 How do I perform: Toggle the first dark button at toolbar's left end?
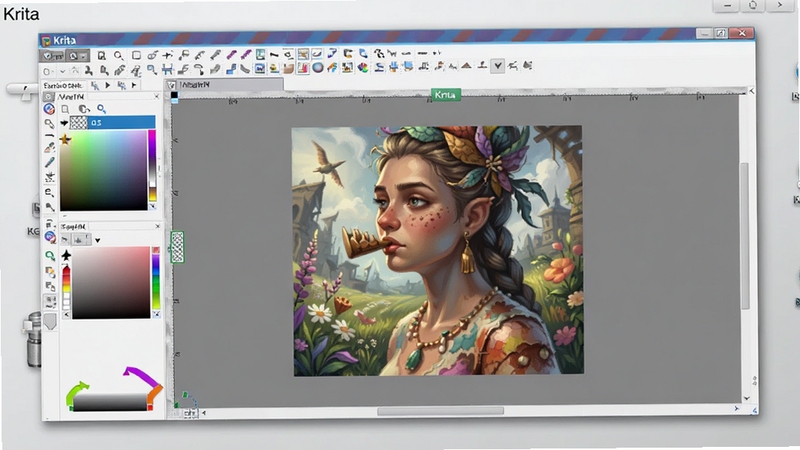pyautogui.click(x=52, y=56)
